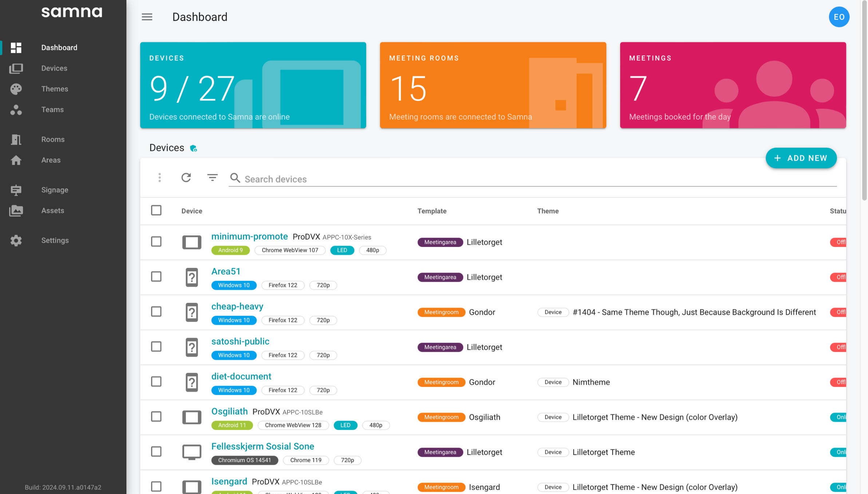Open the Osgiliath device link

click(x=229, y=411)
